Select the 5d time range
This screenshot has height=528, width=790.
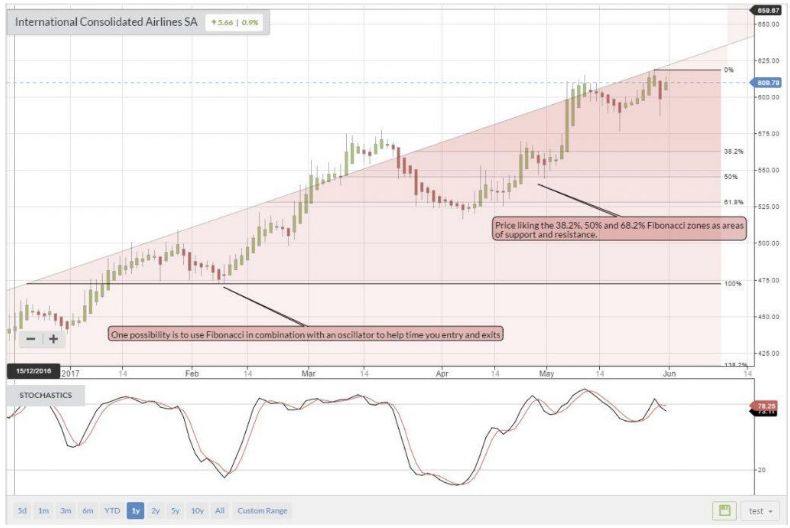coord(22,511)
